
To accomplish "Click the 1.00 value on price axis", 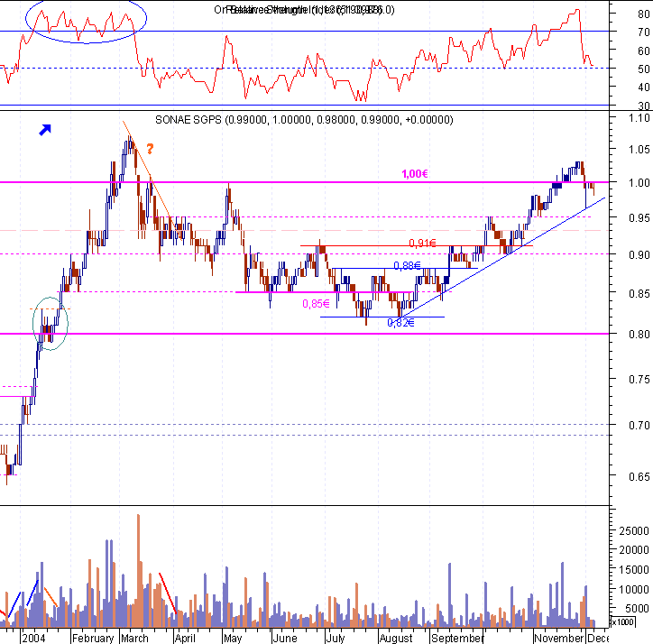I will coord(639,182).
